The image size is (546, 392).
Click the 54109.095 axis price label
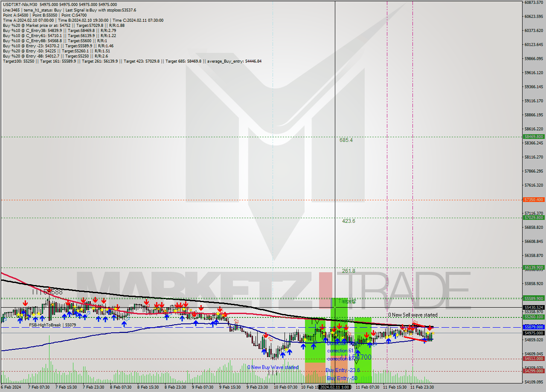(x=533, y=382)
